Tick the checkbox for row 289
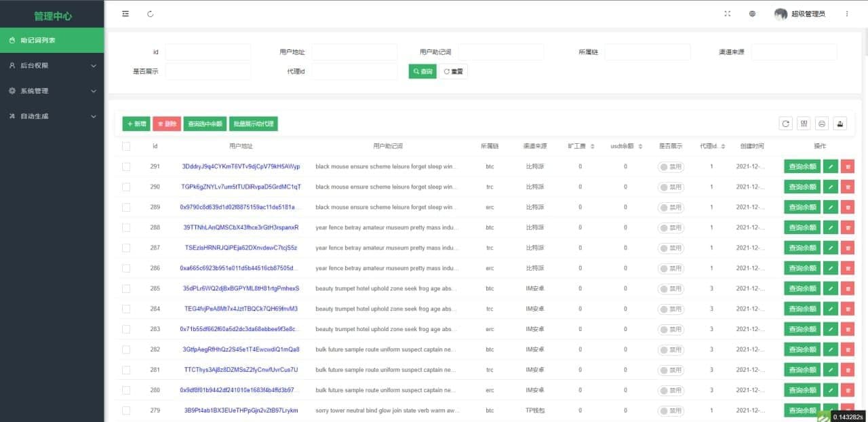Viewport: 868px width, 422px height. point(126,207)
